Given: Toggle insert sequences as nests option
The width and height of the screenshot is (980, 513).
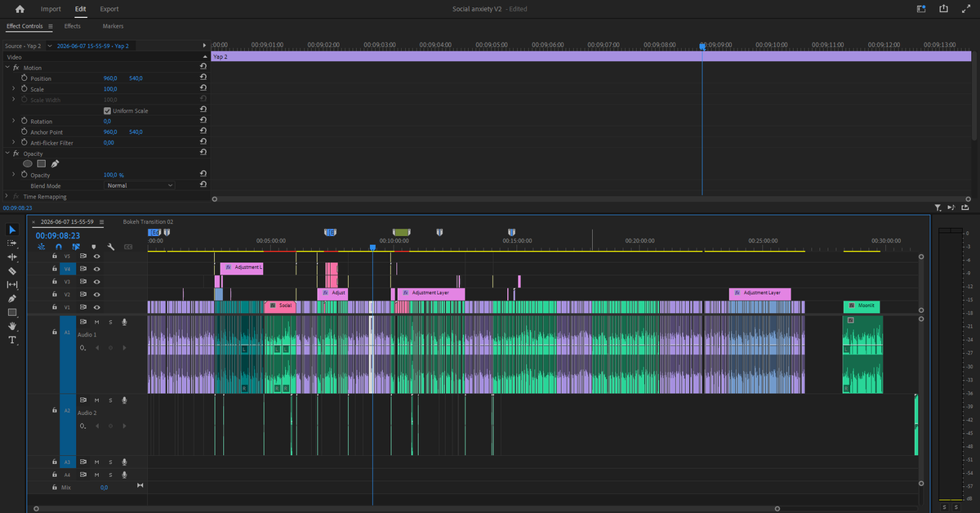Looking at the screenshot, I should 41,246.
